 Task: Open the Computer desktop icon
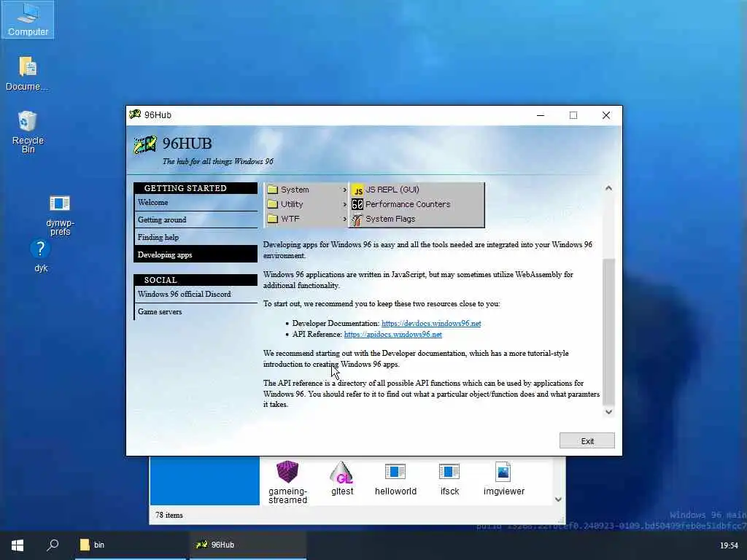[28, 19]
